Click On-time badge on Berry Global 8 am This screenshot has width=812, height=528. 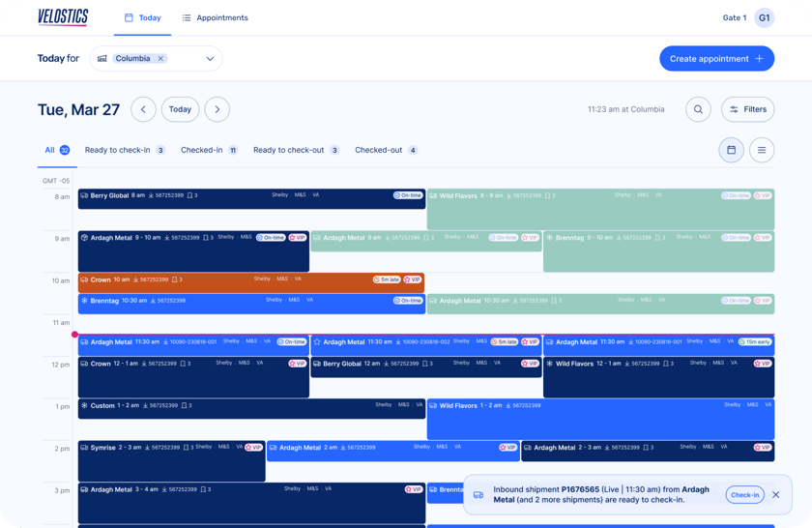pyautogui.click(x=408, y=196)
